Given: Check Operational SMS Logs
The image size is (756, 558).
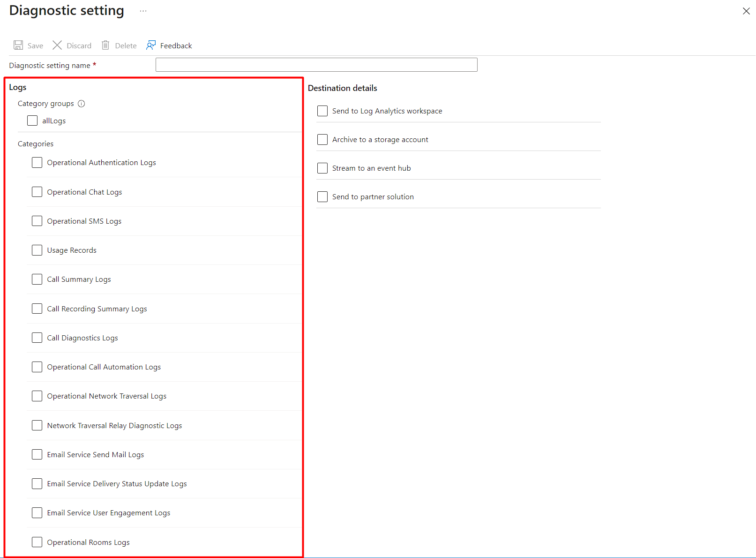Looking at the screenshot, I should pyautogui.click(x=37, y=221).
